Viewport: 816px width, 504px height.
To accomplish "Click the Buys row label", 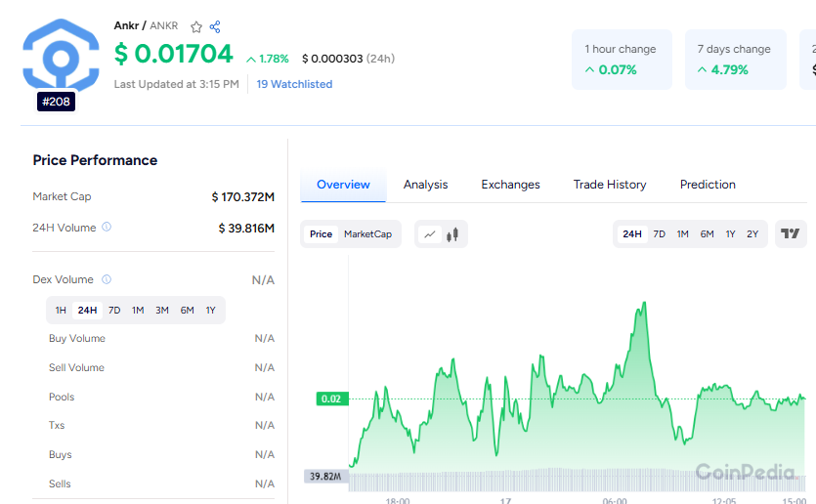I will 61,454.
